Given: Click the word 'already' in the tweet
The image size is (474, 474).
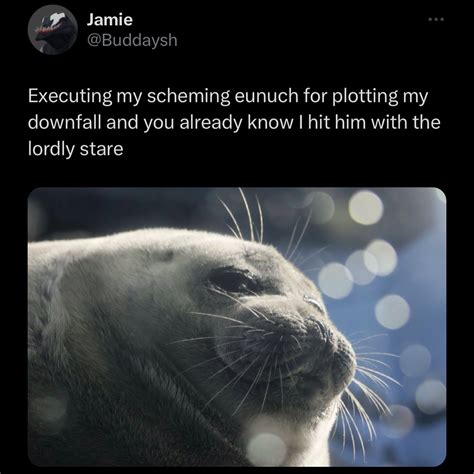Looking at the screenshot, I should click(211, 122).
